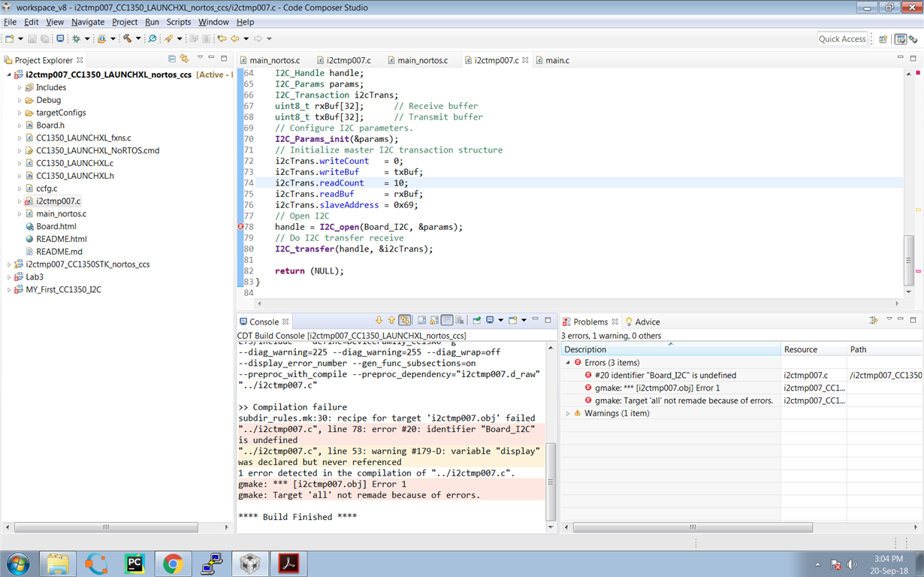Open the Navigate menu
This screenshot has height=577, width=924.
(x=88, y=22)
